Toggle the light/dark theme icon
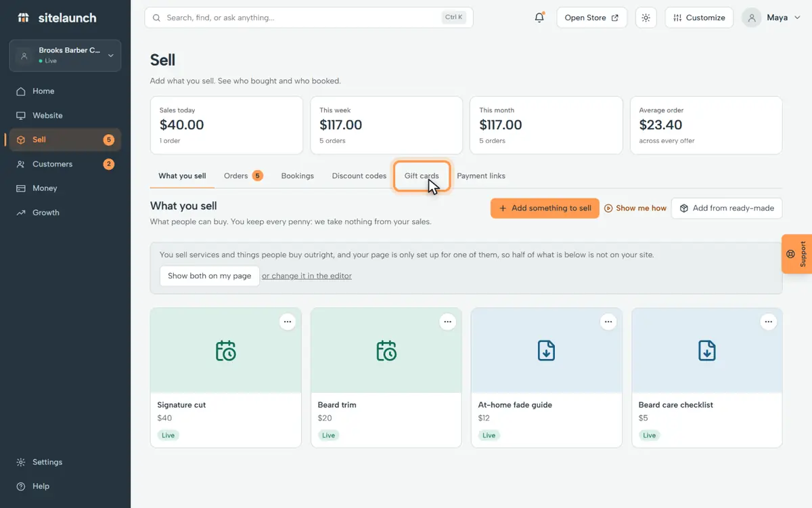Image resolution: width=812 pixels, height=508 pixels. pos(646,18)
